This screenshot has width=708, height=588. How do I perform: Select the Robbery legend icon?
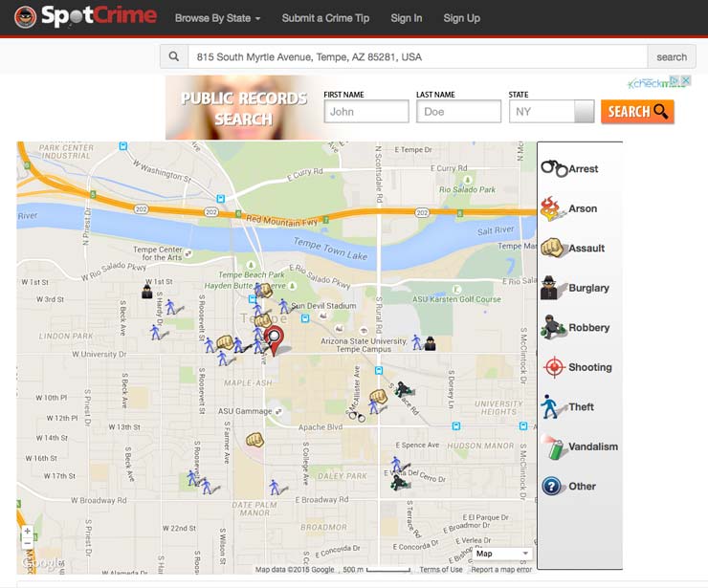[553, 327]
